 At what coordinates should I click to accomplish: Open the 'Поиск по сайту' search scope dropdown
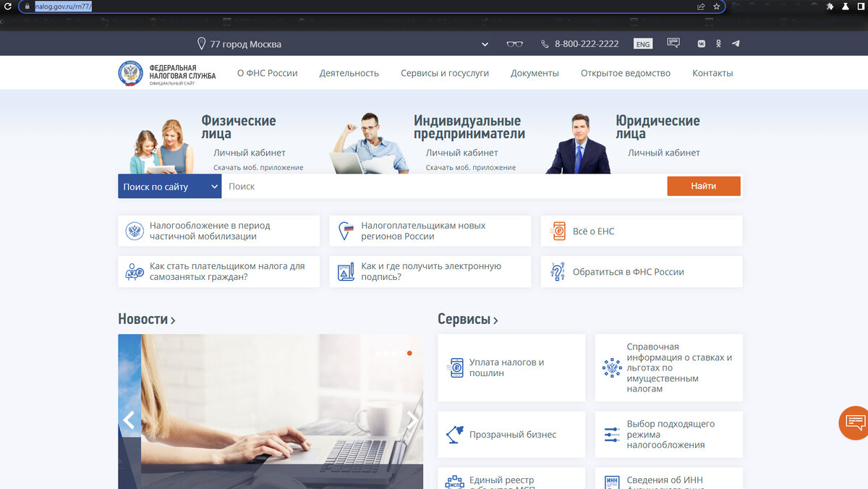168,186
